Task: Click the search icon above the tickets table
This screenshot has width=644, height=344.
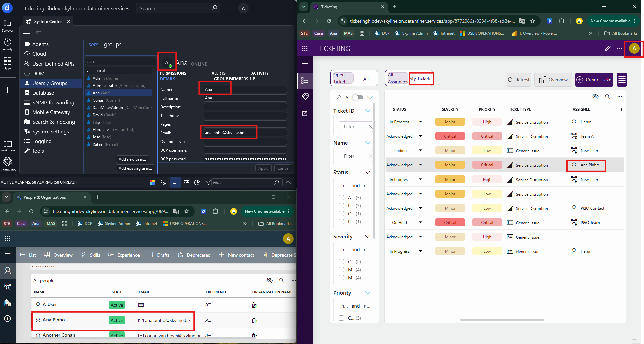Action: point(608,96)
